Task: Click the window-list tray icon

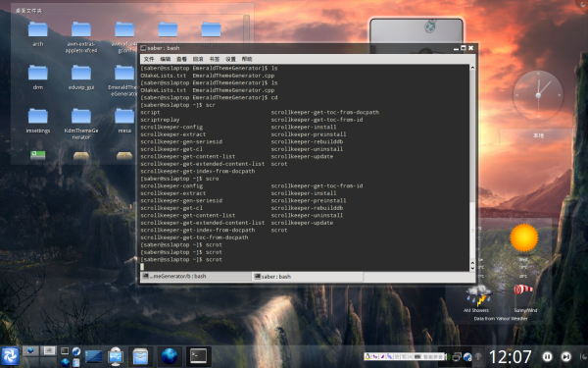Action: pos(457,357)
